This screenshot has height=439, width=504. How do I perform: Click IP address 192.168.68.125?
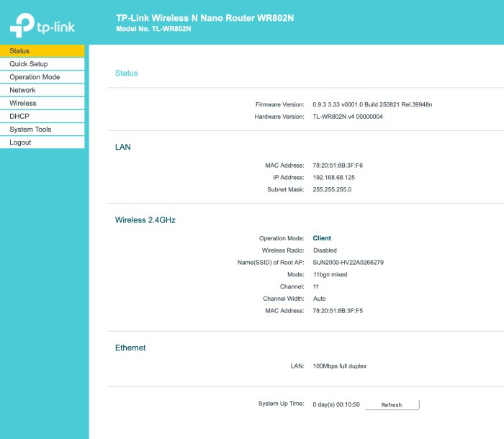coord(333,178)
